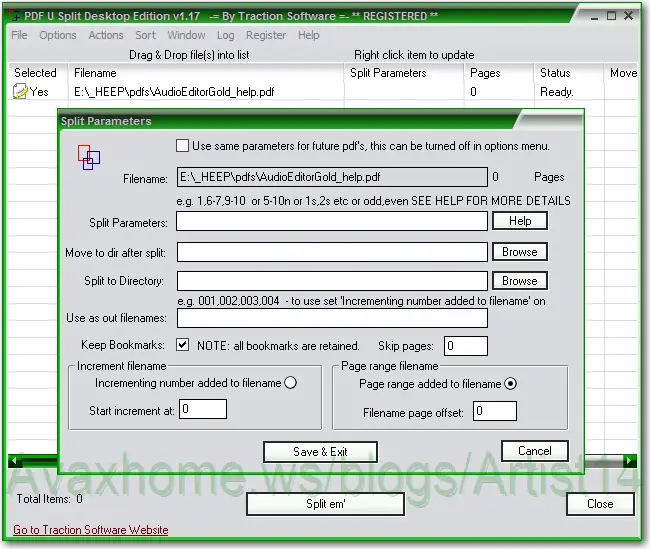Click the 'Filename page offset' input box
Viewport: 650px width, 549px height.
[495, 411]
